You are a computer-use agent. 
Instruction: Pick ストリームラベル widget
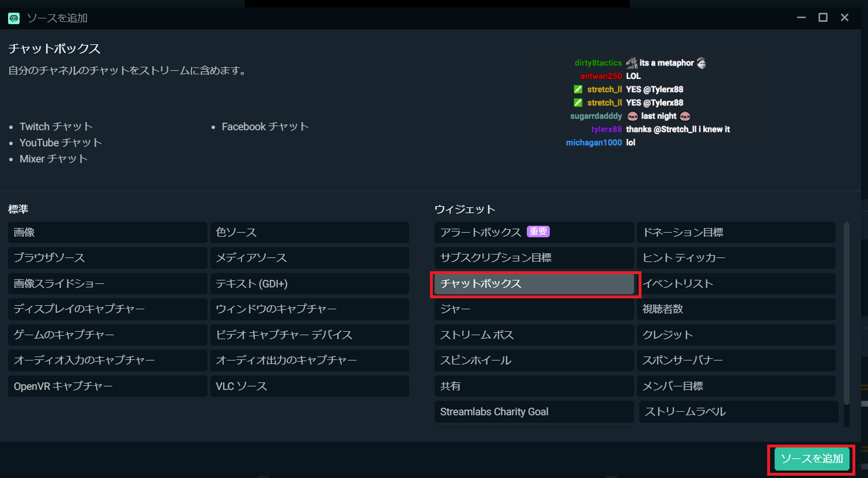[x=738, y=412]
